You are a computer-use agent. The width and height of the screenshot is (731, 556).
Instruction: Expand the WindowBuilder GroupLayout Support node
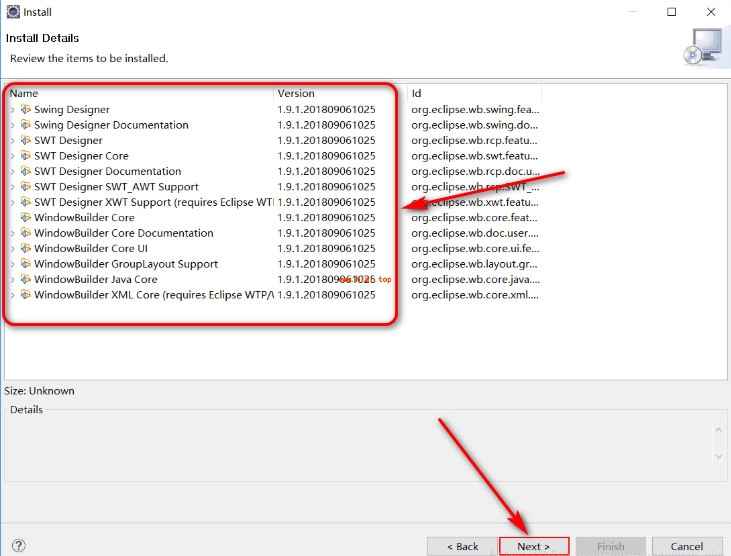tap(13, 264)
